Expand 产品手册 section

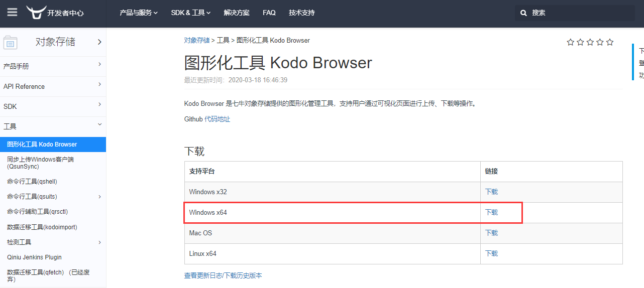99,64
